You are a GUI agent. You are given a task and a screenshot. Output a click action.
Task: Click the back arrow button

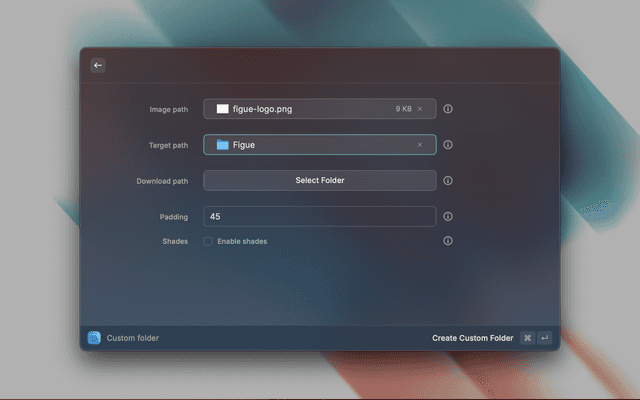coord(97,65)
